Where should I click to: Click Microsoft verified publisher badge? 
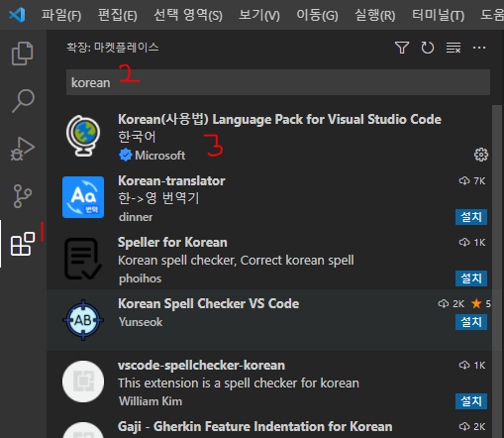pyautogui.click(x=126, y=155)
